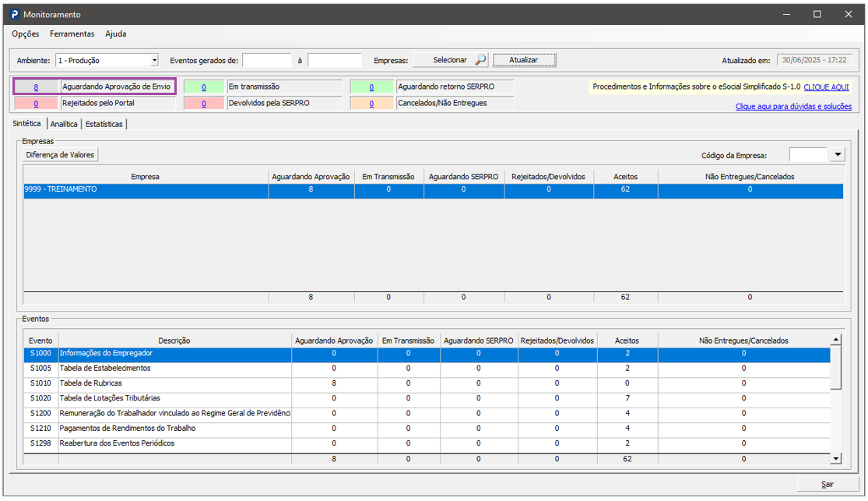Switch to the Analítica tab

point(64,124)
